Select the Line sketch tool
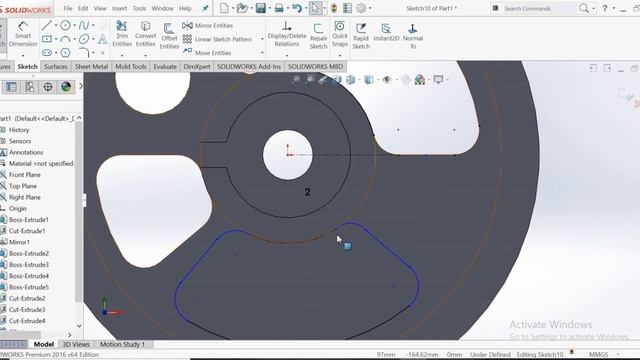 47,25
